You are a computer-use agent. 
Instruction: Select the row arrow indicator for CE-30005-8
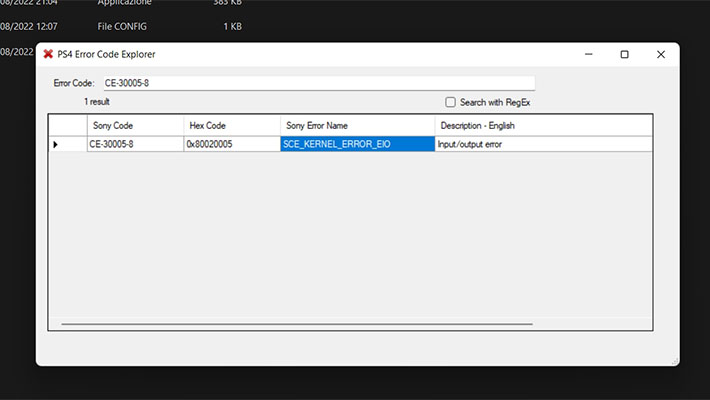[68, 144]
